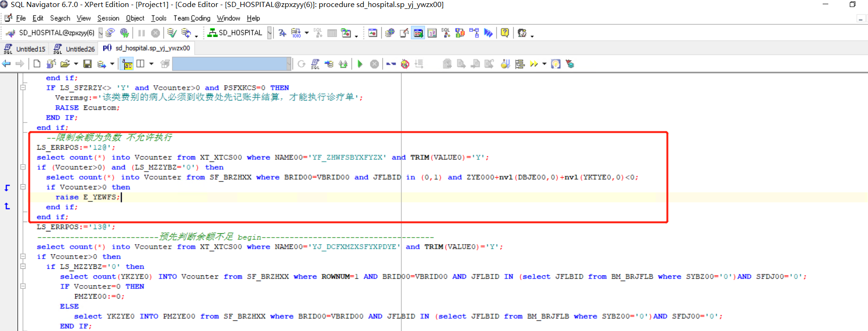
Task: Open the Session menu
Action: [108, 18]
